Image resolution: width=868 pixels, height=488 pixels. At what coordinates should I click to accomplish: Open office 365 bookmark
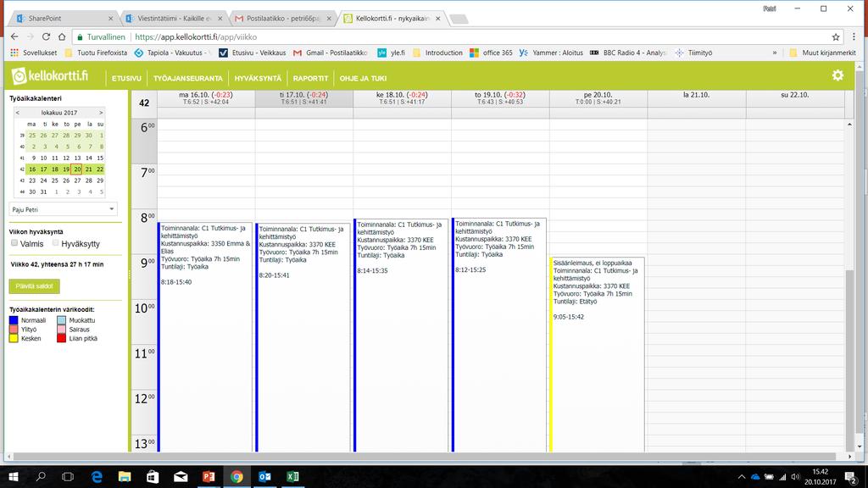click(491, 53)
